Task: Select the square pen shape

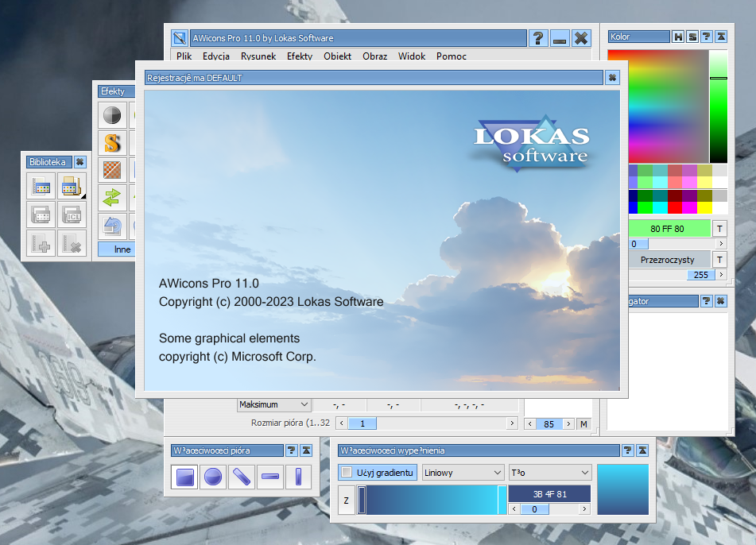Action: [x=184, y=477]
